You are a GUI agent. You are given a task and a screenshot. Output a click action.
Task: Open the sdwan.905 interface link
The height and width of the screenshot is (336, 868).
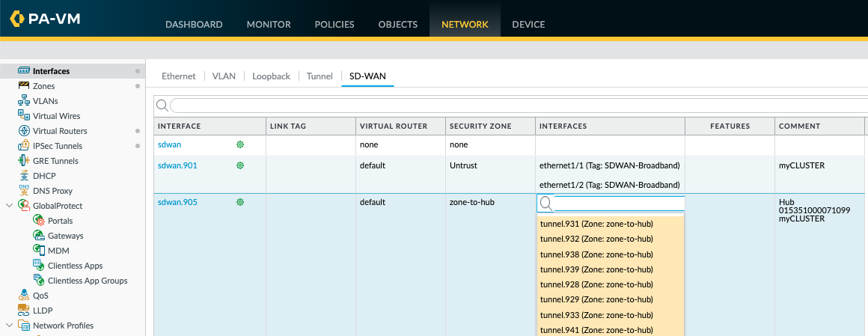pos(177,202)
